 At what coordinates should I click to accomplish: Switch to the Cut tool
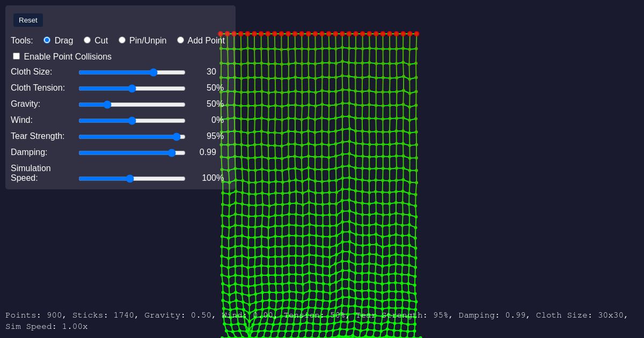[x=87, y=40]
